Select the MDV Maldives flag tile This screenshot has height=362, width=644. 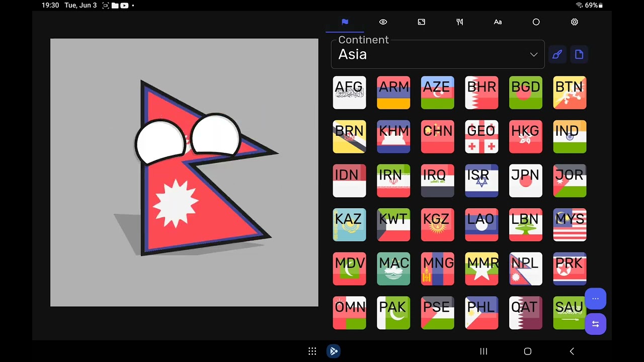pos(349,269)
